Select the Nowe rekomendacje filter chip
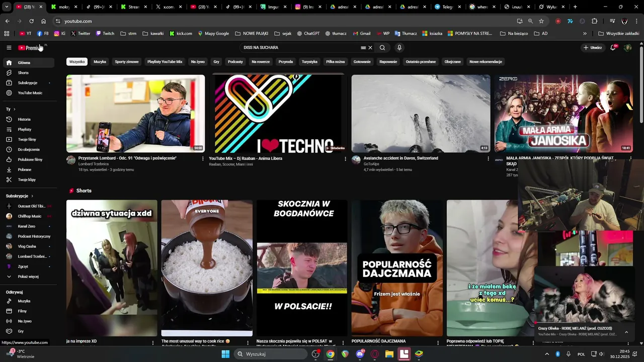 click(486, 62)
